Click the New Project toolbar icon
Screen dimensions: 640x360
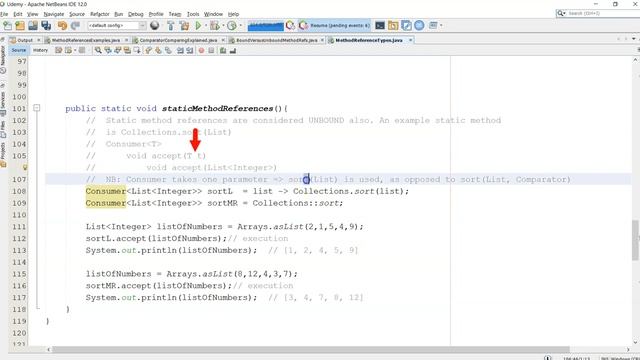20,26
